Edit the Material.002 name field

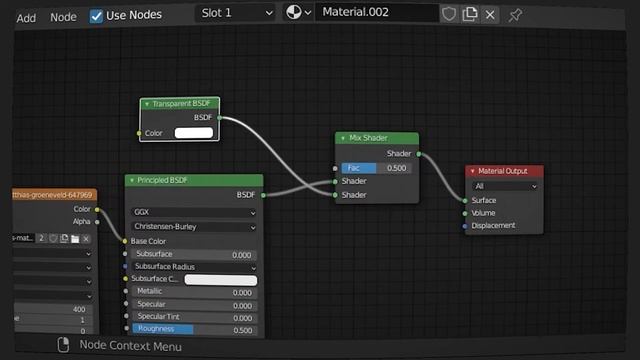pyautogui.click(x=377, y=12)
